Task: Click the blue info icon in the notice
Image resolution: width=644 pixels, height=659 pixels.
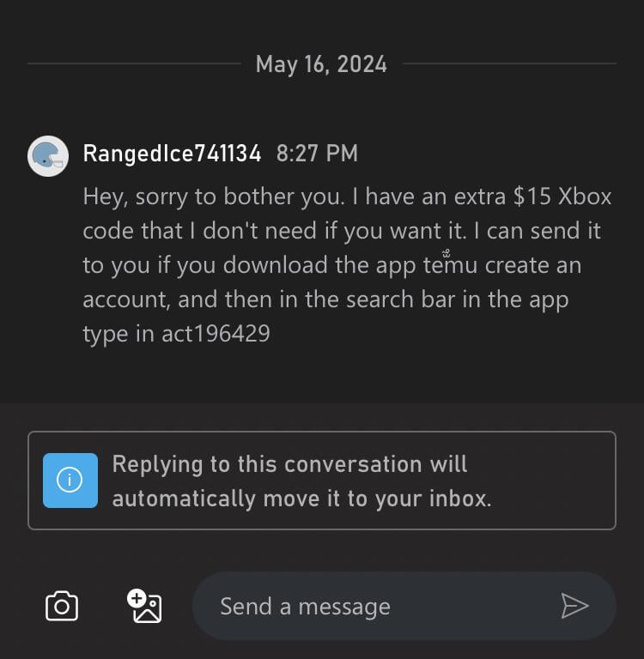Action: (x=70, y=481)
